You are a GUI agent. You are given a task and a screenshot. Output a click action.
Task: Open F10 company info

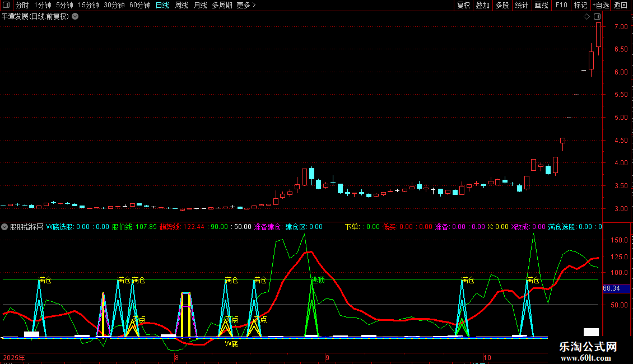(561, 5)
